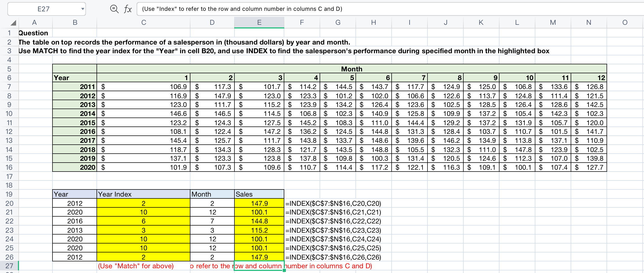
Task: Click the 127.7 value in row 16
Action: [x=589, y=167]
